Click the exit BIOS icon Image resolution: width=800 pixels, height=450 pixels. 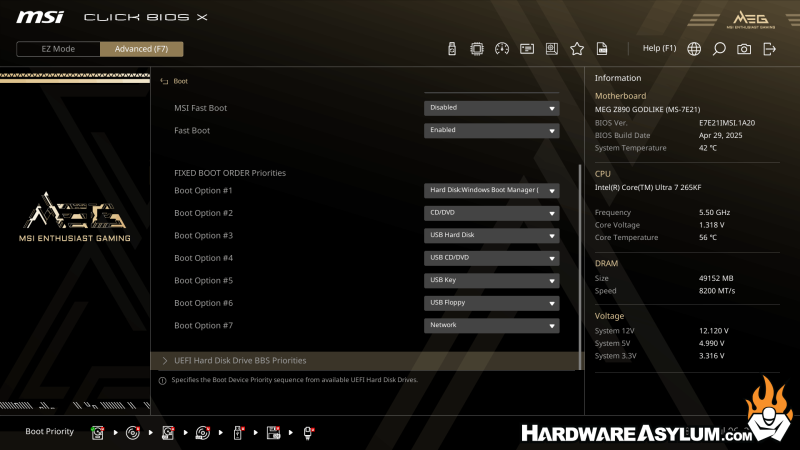769,48
